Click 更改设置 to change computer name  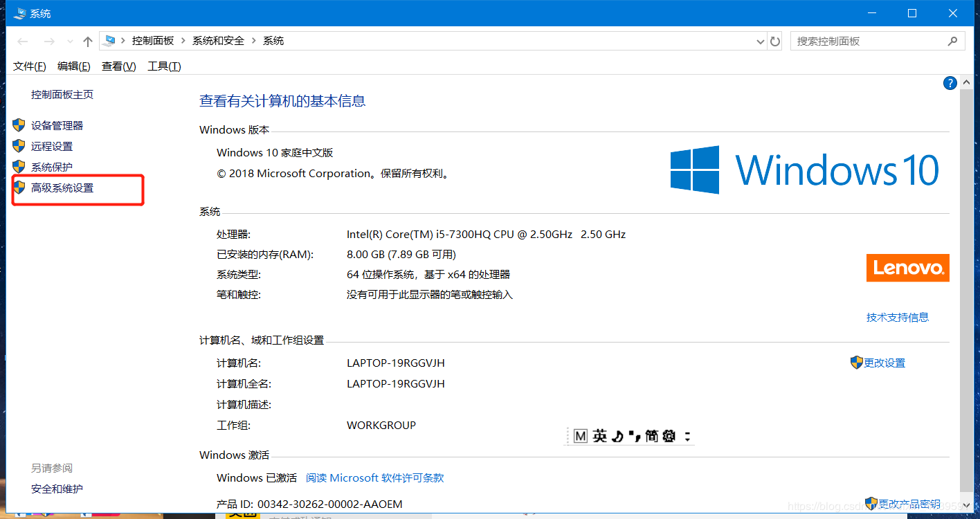pyautogui.click(x=884, y=362)
